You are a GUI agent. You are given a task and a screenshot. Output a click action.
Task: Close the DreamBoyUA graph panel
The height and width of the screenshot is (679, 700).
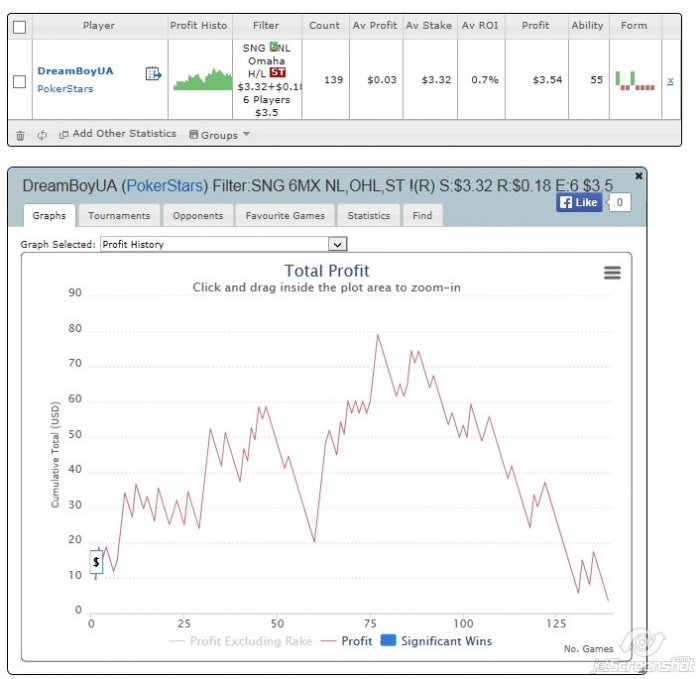(638, 176)
